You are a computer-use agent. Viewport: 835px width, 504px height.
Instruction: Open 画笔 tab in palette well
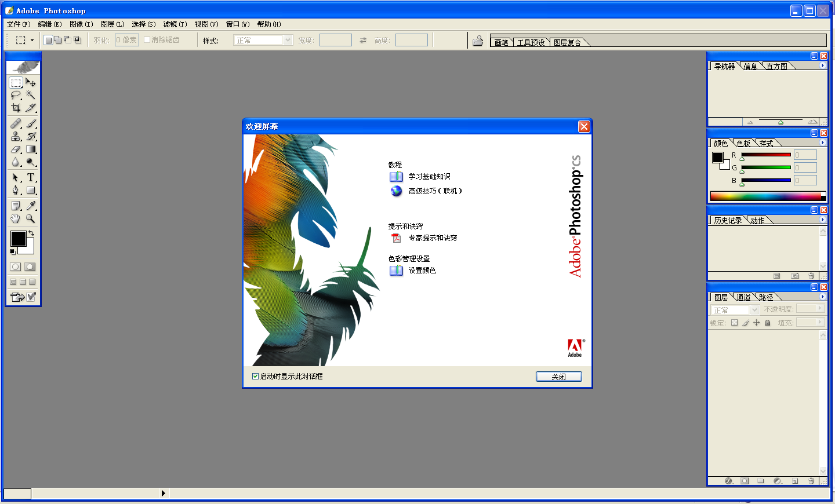point(502,42)
